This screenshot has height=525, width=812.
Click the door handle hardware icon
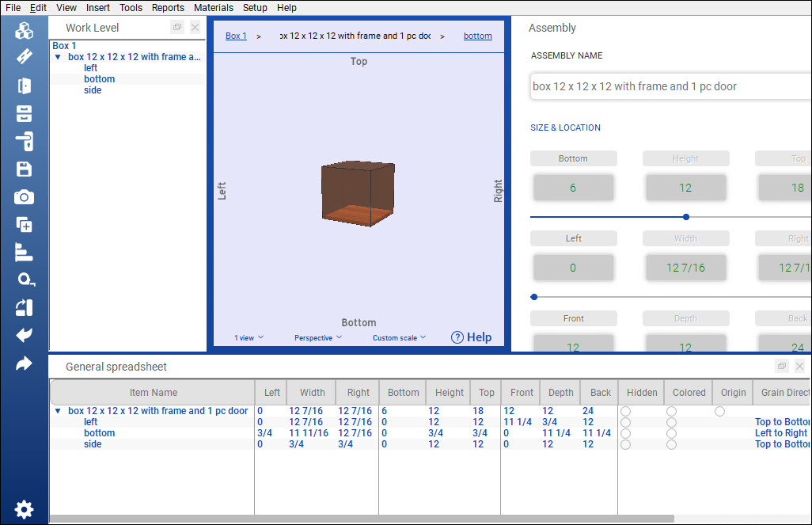coord(24,141)
